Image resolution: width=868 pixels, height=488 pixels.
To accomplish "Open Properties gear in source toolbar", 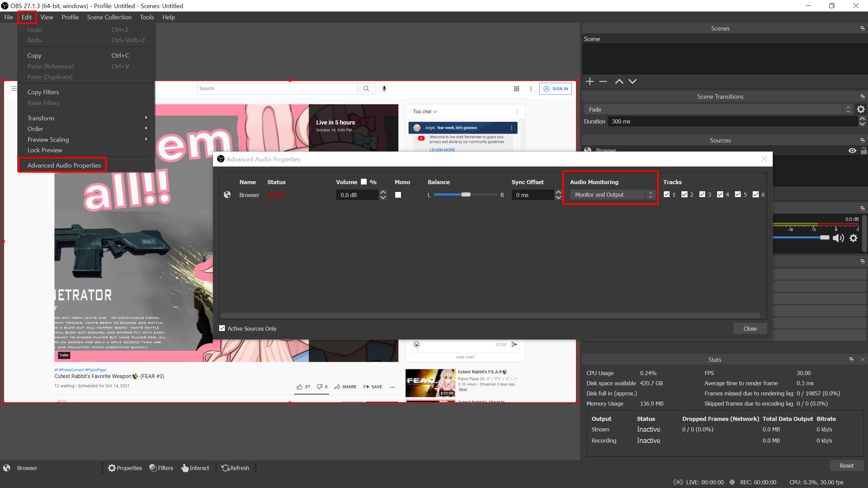I will (x=125, y=468).
